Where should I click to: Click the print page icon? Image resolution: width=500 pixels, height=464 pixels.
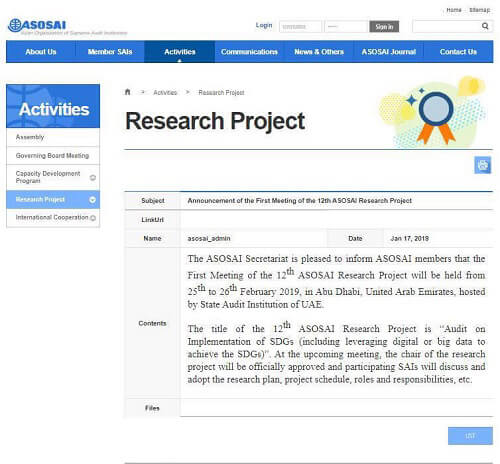483,165
